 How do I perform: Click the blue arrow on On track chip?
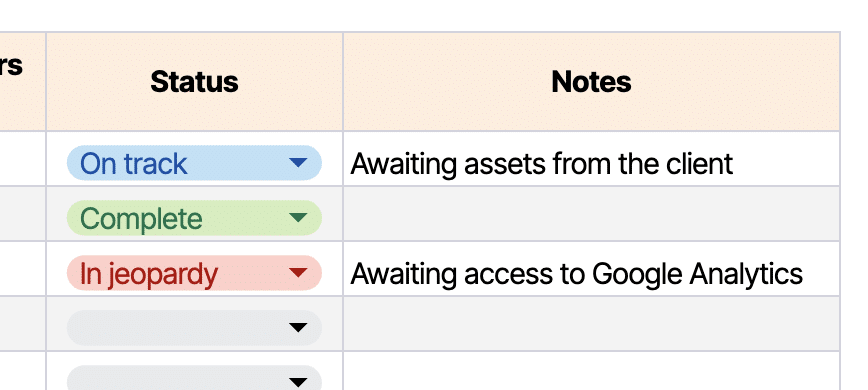(298, 163)
